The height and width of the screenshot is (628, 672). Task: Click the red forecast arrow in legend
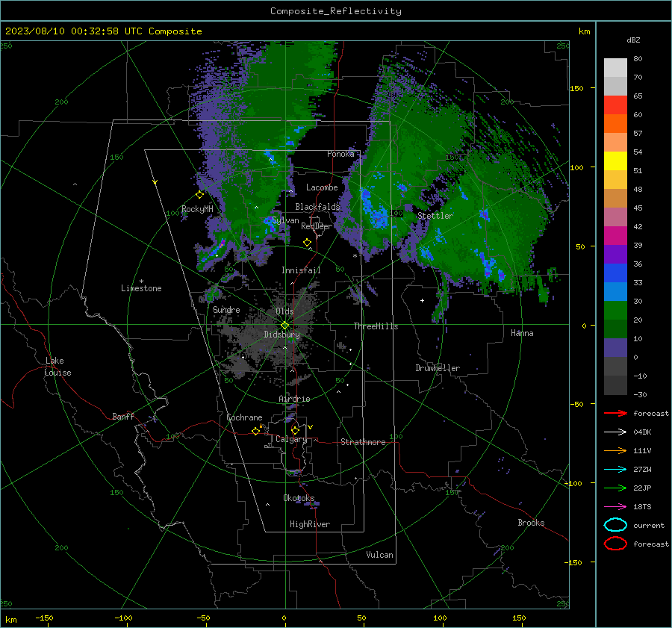615,413
